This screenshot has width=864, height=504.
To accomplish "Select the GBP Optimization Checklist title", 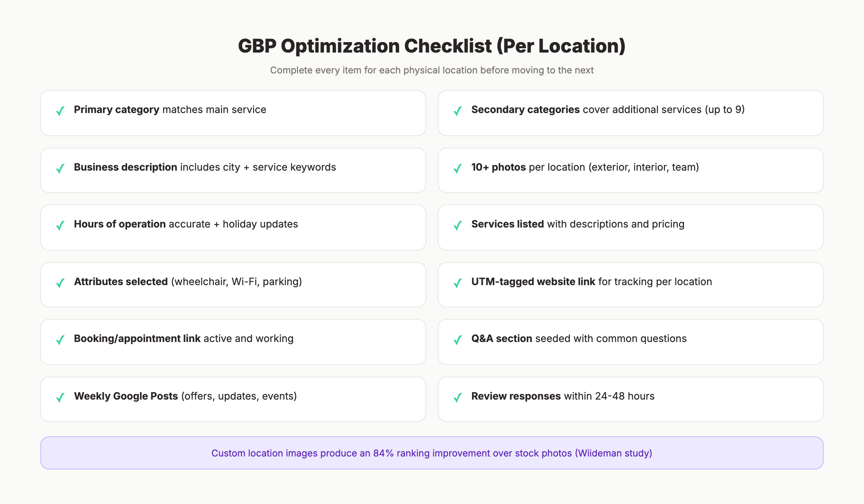I will coord(432,46).
